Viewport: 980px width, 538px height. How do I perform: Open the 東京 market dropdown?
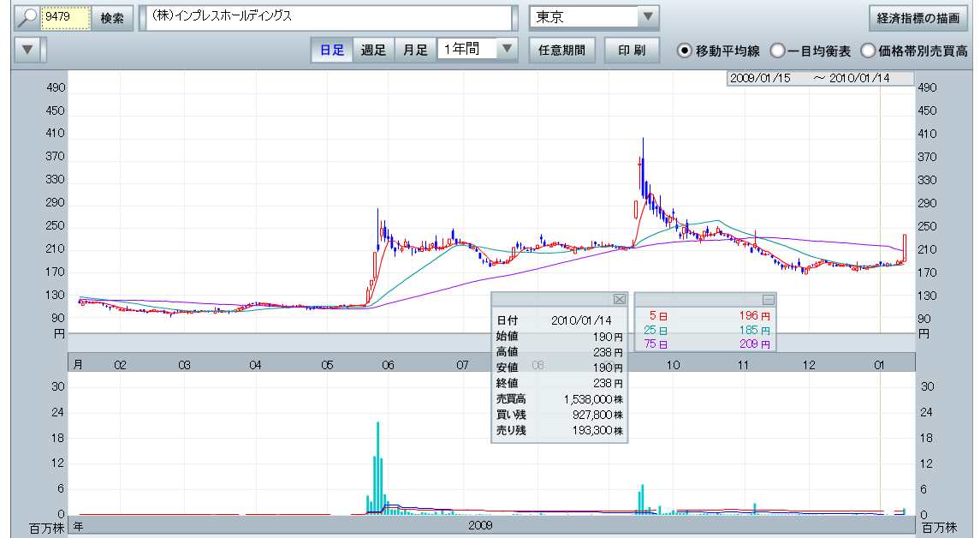(x=648, y=17)
